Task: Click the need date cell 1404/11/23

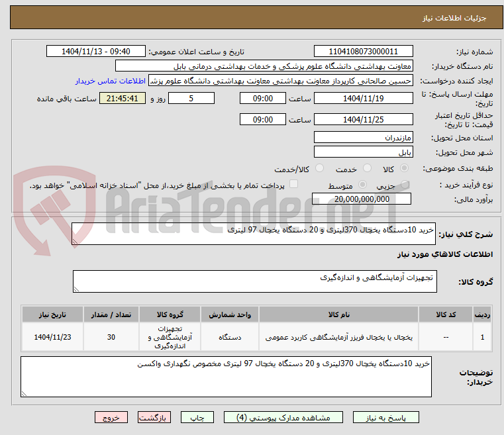Action: pos(53,337)
